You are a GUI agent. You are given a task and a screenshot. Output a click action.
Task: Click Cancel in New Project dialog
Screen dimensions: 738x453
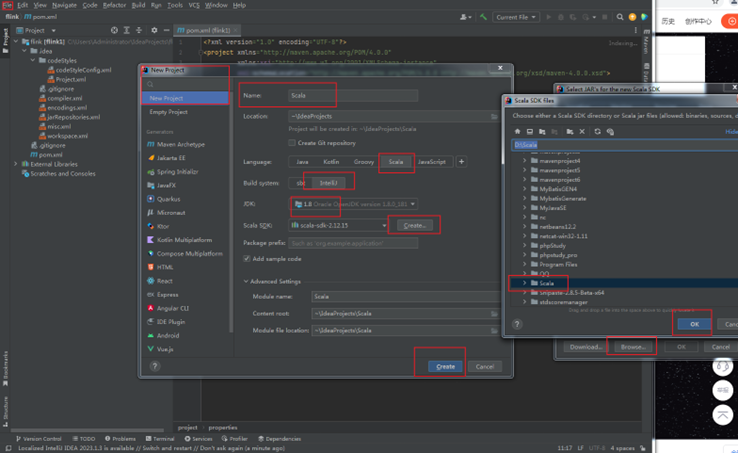point(485,366)
